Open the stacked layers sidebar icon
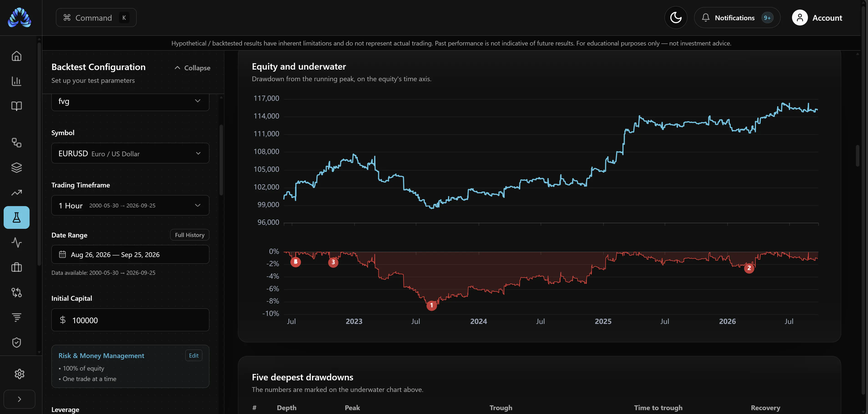Image resolution: width=868 pixels, height=414 pixels. (x=17, y=167)
